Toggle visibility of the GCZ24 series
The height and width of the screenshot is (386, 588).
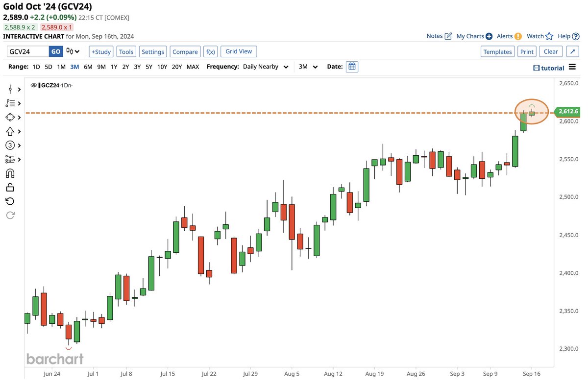point(33,85)
